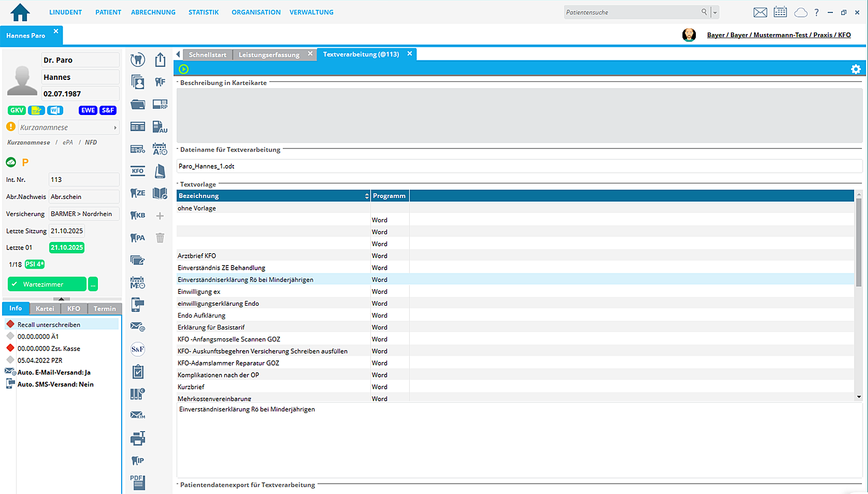The height and width of the screenshot is (494, 868).
Task: Open the PA tooth module icon
Action: 138,238
